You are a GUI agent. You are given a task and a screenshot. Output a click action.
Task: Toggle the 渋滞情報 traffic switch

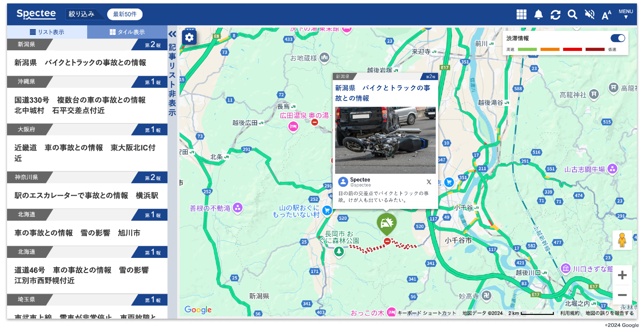pos(618,38)
